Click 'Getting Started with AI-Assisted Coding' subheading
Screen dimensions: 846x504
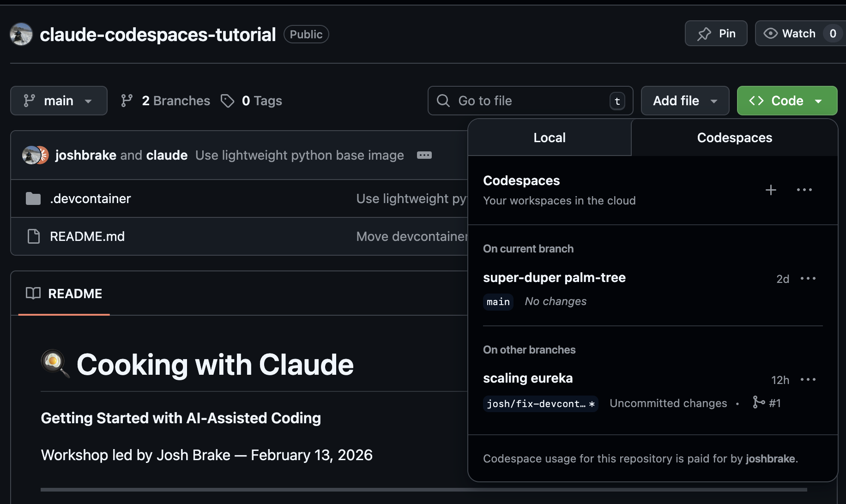181,418
